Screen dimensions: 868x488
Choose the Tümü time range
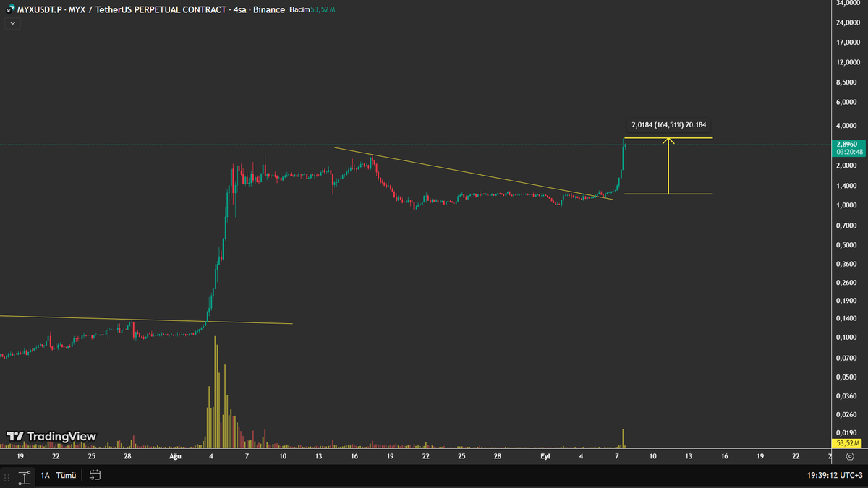tap(67, 476)
